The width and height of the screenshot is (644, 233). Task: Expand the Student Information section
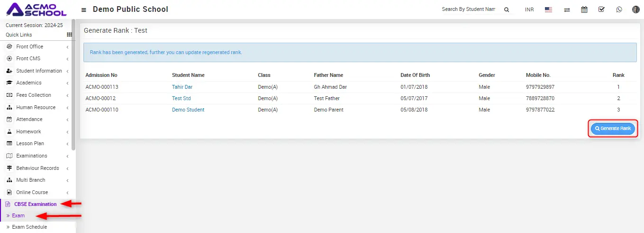(39, 71)
